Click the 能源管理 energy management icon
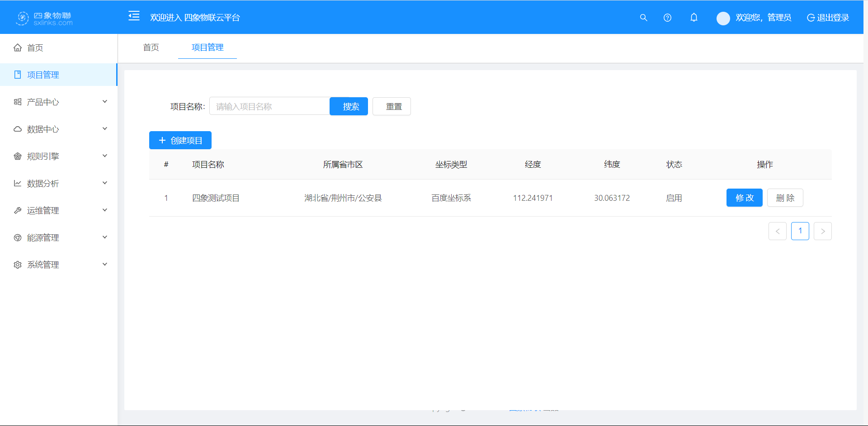 pos(17,237)
